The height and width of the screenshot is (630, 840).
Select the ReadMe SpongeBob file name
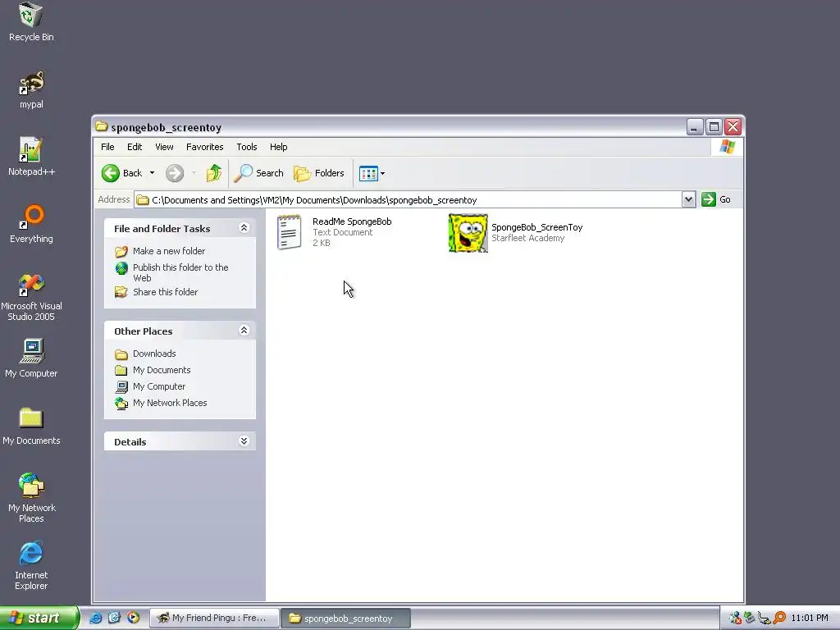click(x=352, y=221)
